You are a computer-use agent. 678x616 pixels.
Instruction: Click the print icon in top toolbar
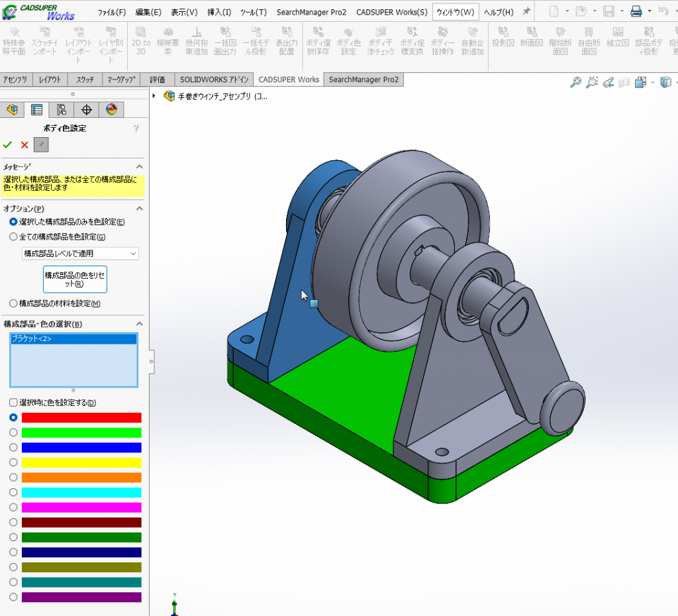(x=636, y=11)
